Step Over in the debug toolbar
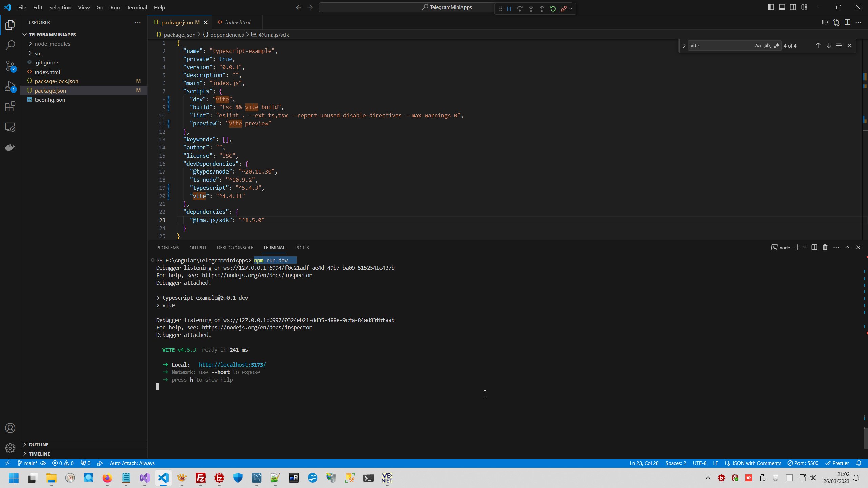This screenshot has height=488, width=868. pyautogui.click(x=520, y=8)
